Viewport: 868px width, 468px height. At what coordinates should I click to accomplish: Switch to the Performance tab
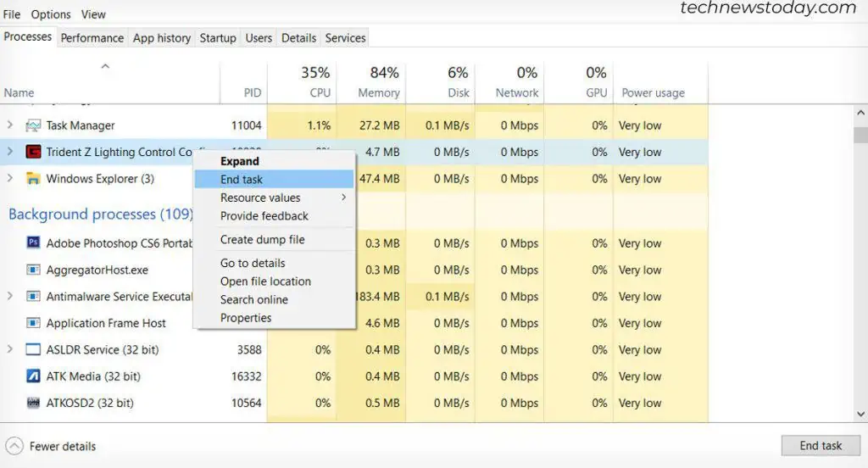click(x=92, y=37)
